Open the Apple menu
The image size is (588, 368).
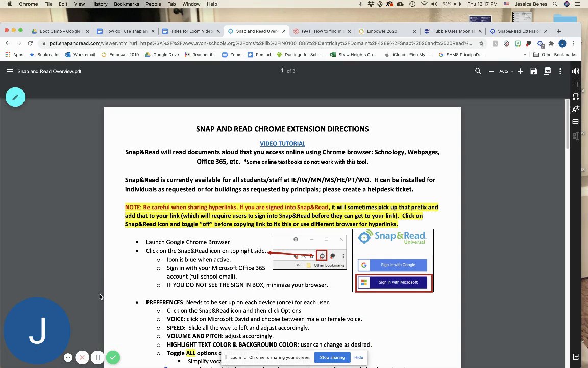9,4
